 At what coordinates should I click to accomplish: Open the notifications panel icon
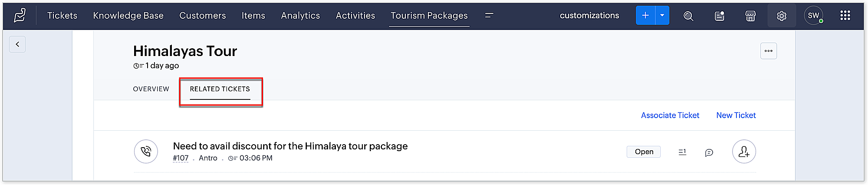[719, 16]
